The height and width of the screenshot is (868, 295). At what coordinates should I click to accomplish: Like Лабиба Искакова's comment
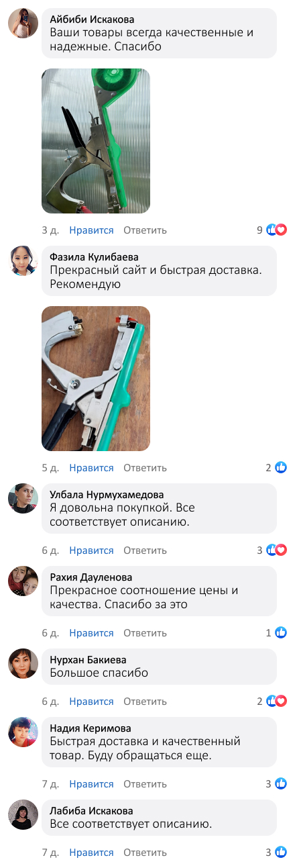(x=91, y=853)
